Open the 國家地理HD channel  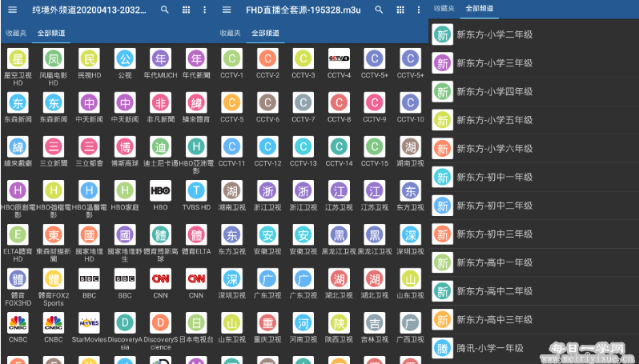coord(89,242)
